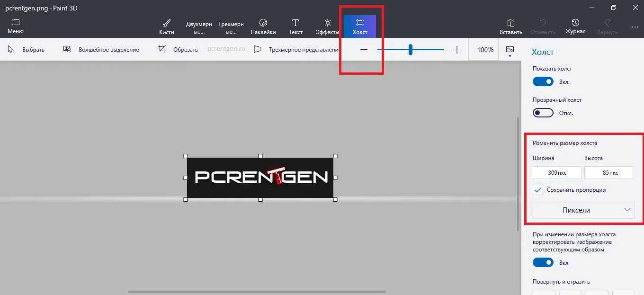Screen dimensions: 644x295
Task: Open the History panel (Журнал)
Action: pos(575,27)
